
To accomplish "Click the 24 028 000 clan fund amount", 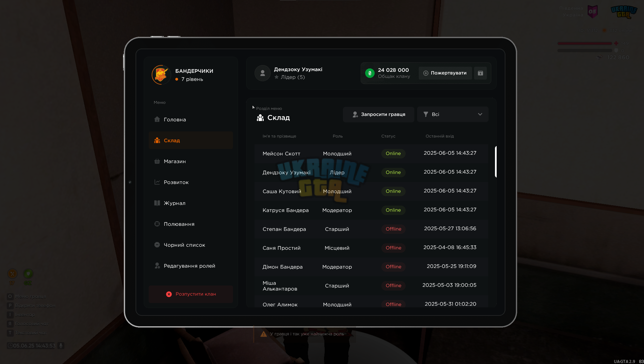I will point(393,70).
